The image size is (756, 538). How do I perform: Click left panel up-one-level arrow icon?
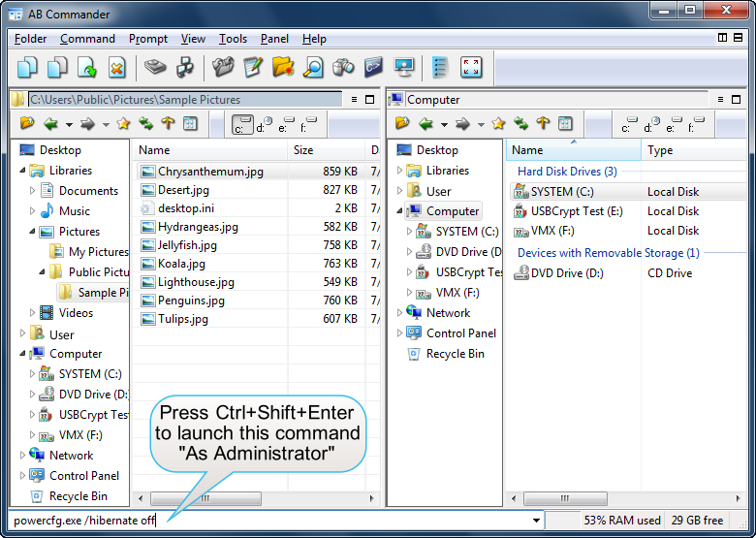click(x=168, y=123)
